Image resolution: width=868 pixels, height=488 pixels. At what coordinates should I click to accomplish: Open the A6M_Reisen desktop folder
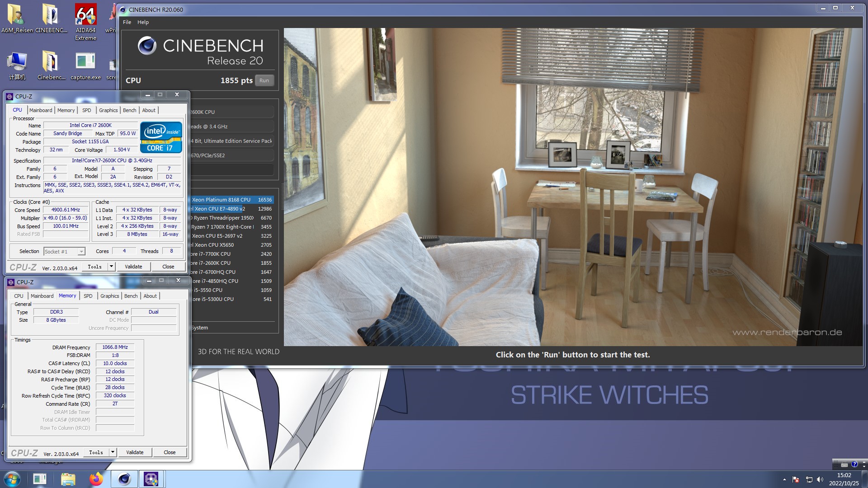pos(17,18)
